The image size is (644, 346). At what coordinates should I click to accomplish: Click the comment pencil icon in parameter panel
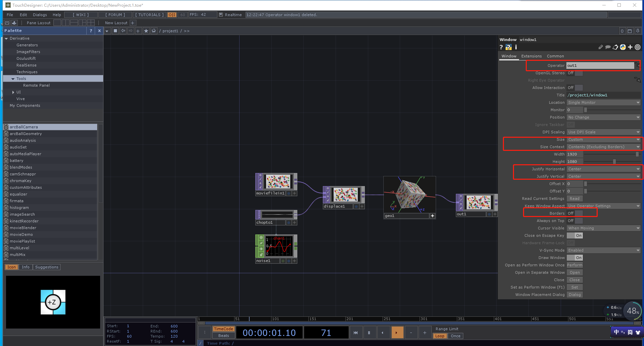pos(600,47)
